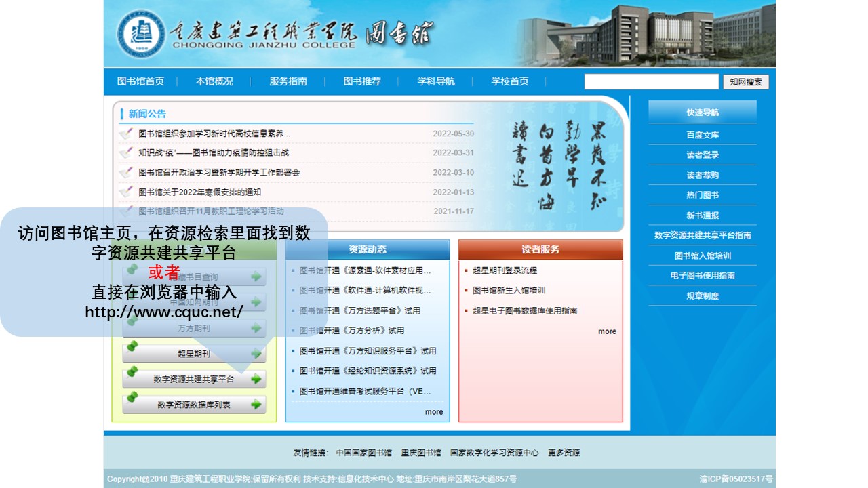Open 电子图书使用指南 from quick navigation

(703, 276)
